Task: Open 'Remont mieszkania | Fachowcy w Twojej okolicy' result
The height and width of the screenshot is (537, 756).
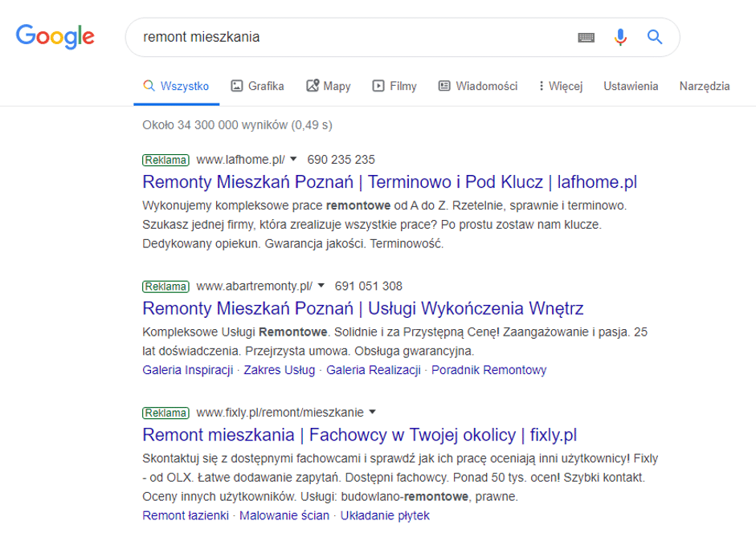Action: (360, 435)
